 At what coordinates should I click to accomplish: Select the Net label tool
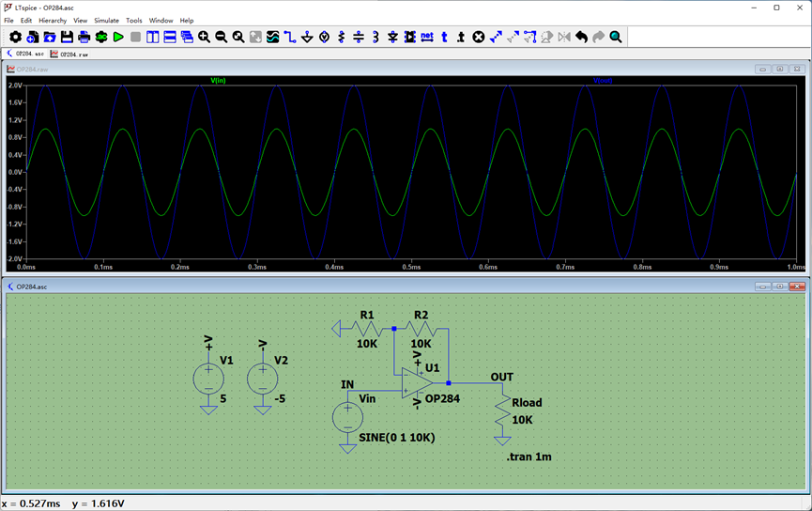[x=427, y=37]
